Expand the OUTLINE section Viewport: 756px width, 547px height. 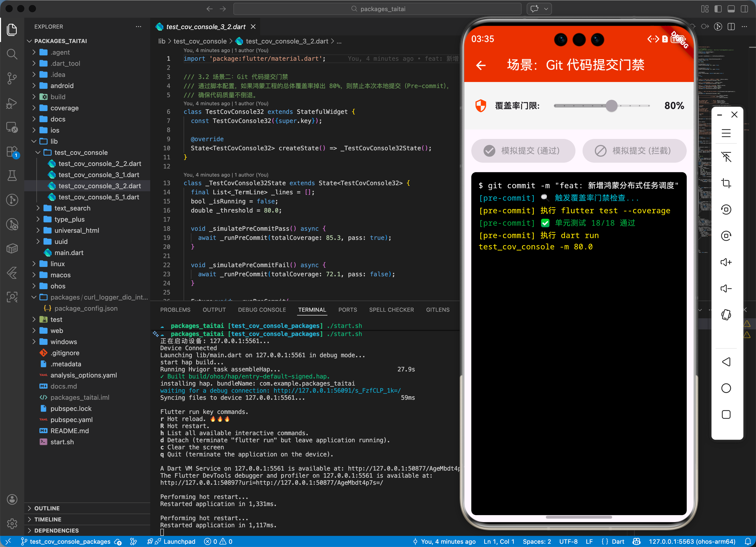pyautogui.click(x=47, y=508)
